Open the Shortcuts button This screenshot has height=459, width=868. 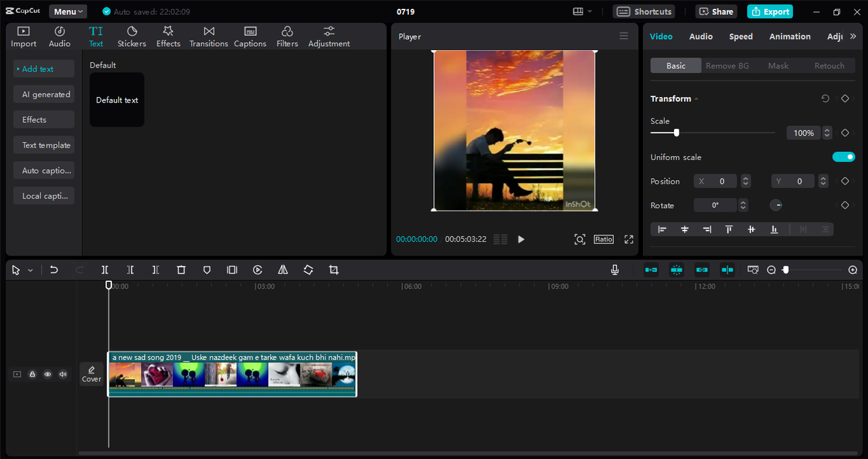644,12
